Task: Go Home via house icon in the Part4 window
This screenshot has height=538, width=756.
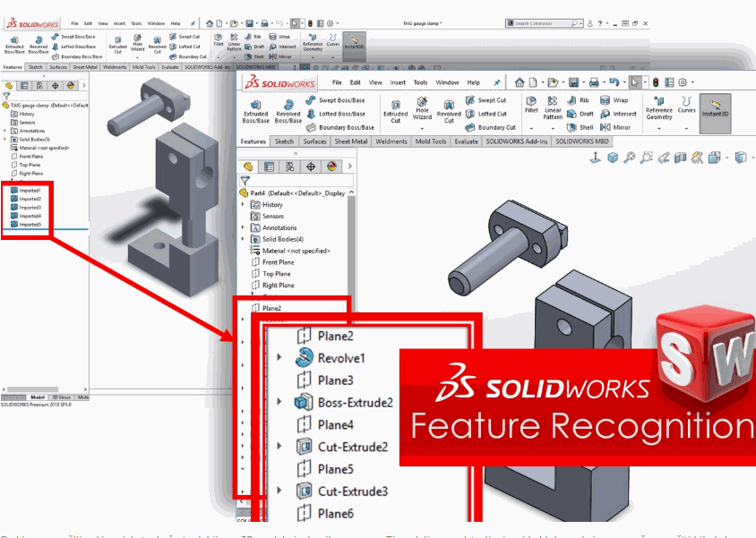Action: (x=520, y=82)
